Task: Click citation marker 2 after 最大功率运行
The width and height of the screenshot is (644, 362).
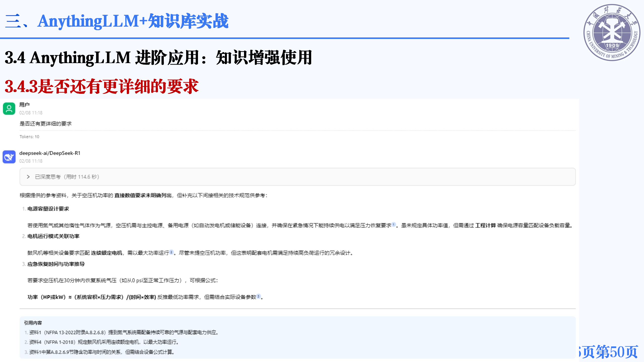Action: 171,252
